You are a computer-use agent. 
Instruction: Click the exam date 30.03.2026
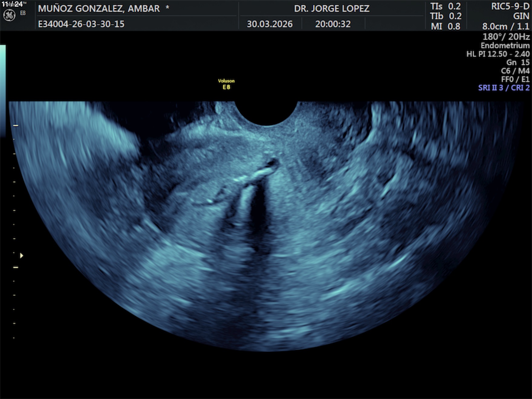pos(270,24)
